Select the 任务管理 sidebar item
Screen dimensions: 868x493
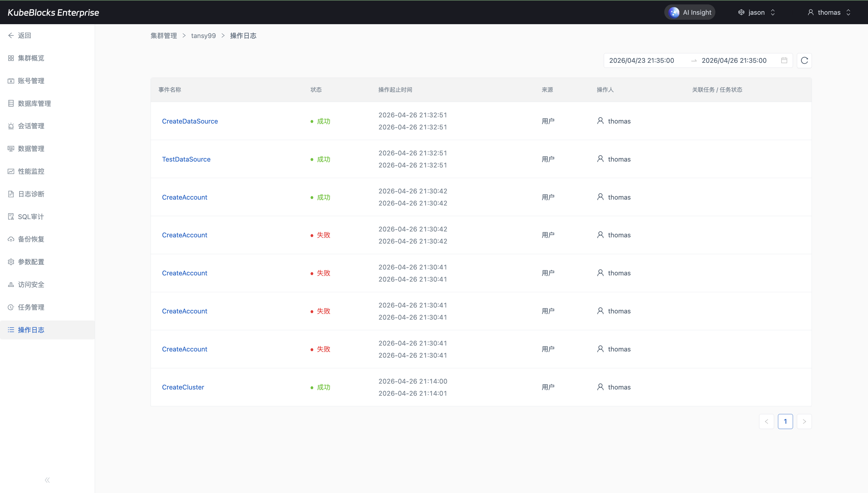(31, 308)
